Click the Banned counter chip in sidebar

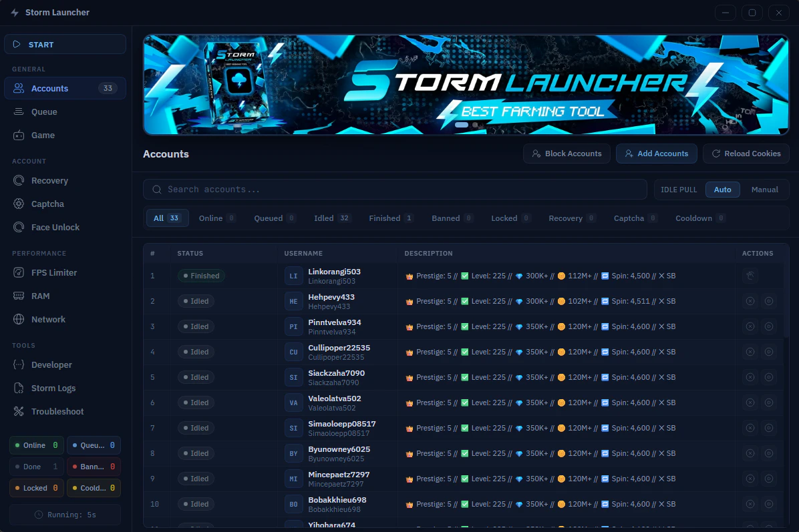pos(94,467)
